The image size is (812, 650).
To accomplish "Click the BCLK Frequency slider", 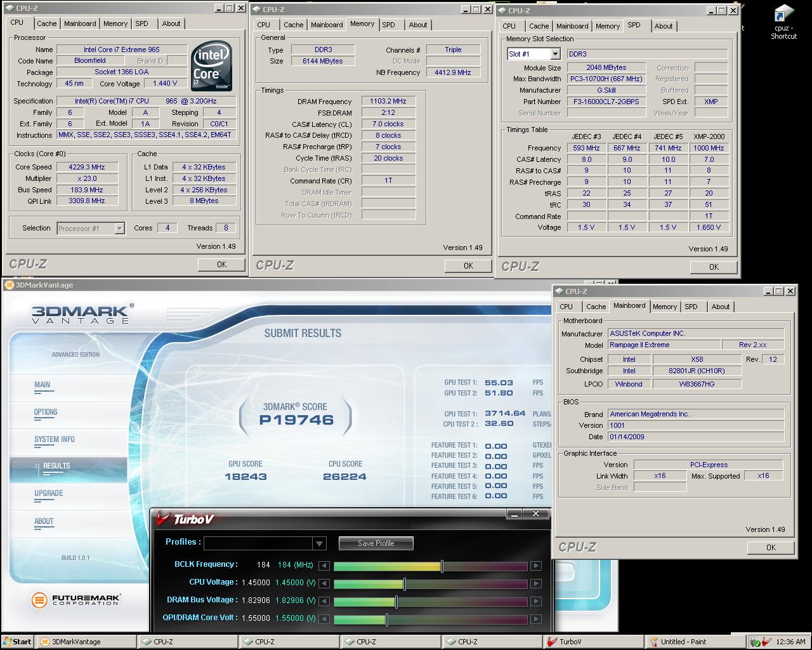I will click(x=431, y=566).
